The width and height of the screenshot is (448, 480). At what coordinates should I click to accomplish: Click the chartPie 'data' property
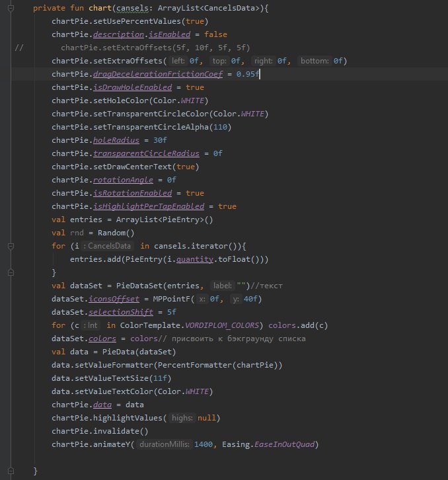(x=102, y=405)
